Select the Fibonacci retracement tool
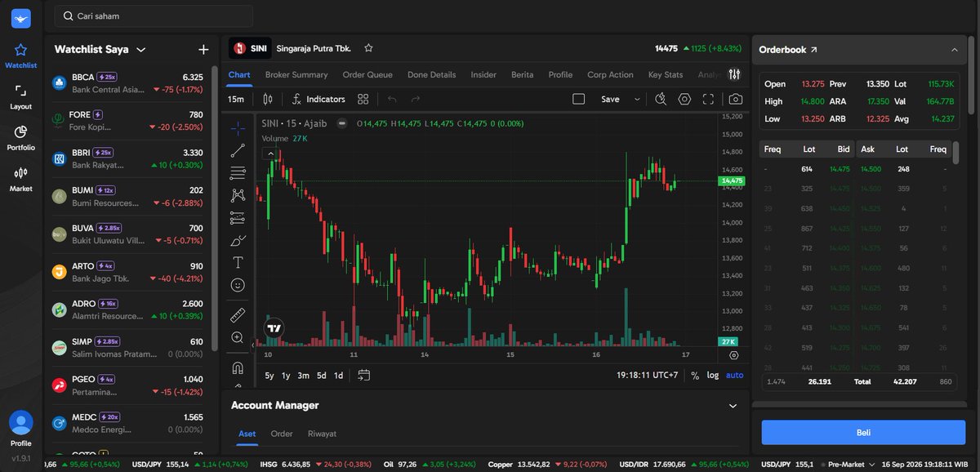The width and height of the screenshot is (980, 472). click(x=238, y=172)
